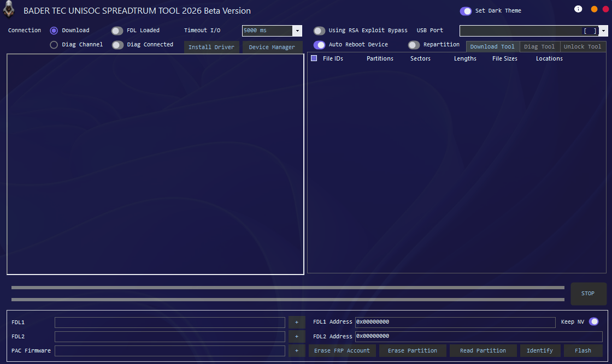Click the Install Driver button

click(x=211, y=47)
